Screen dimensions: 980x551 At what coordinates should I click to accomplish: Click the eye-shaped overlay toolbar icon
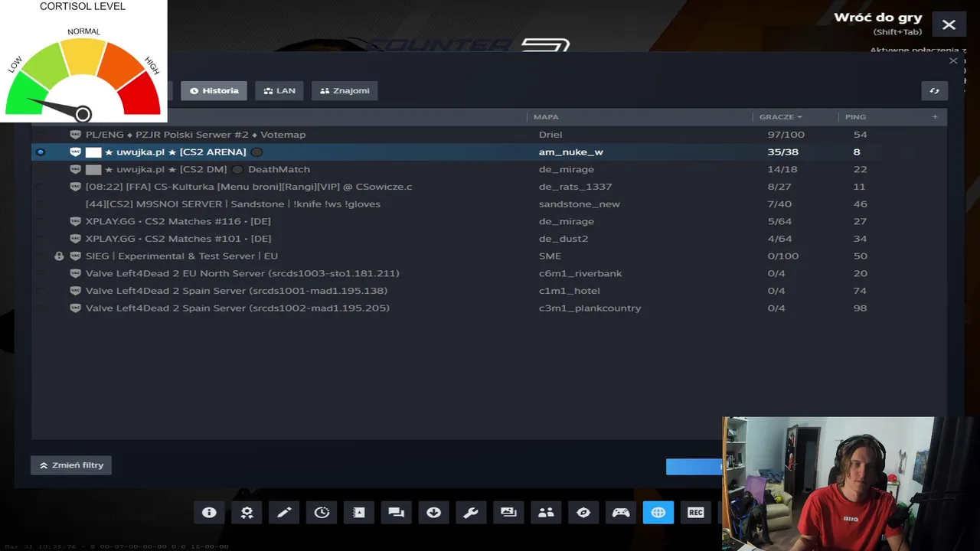pos(583,513)
